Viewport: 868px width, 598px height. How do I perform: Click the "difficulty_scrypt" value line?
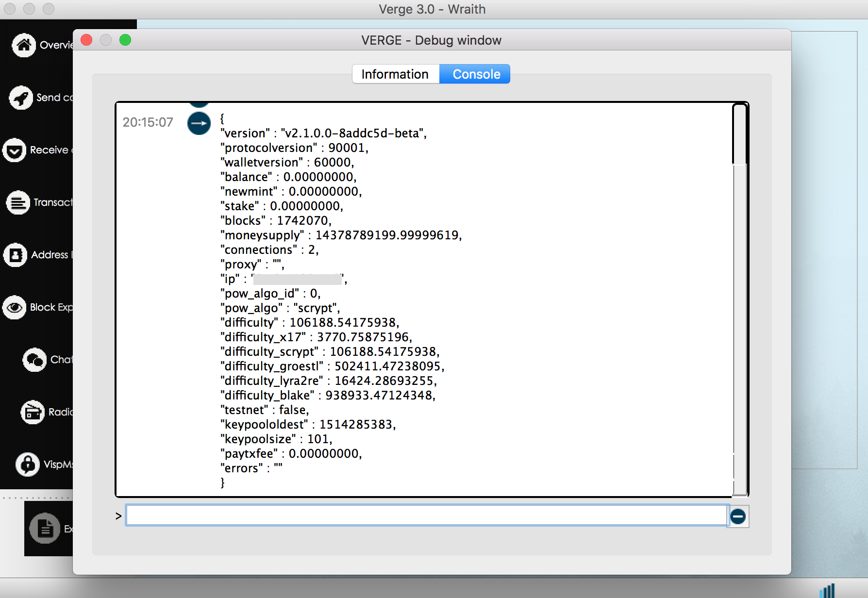[330, 351]
